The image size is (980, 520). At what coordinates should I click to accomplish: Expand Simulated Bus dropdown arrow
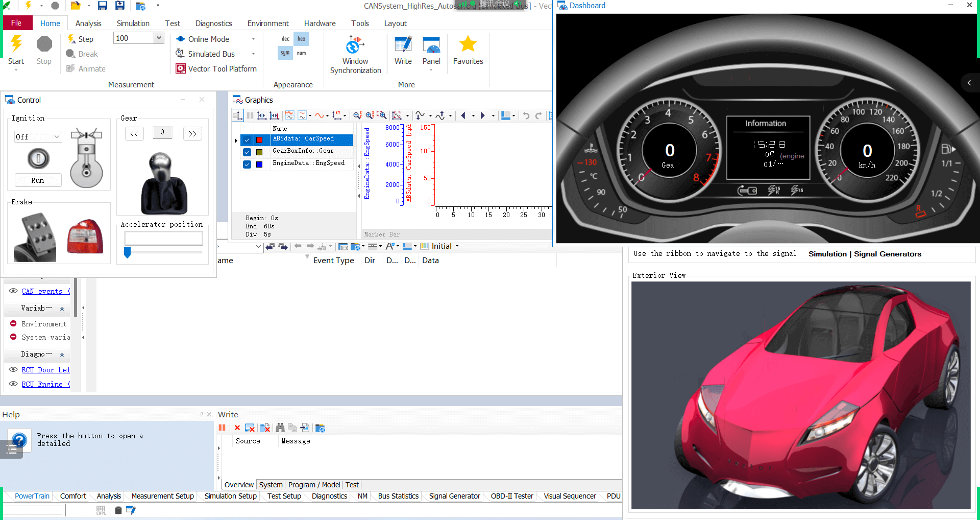tap(253, 54)
